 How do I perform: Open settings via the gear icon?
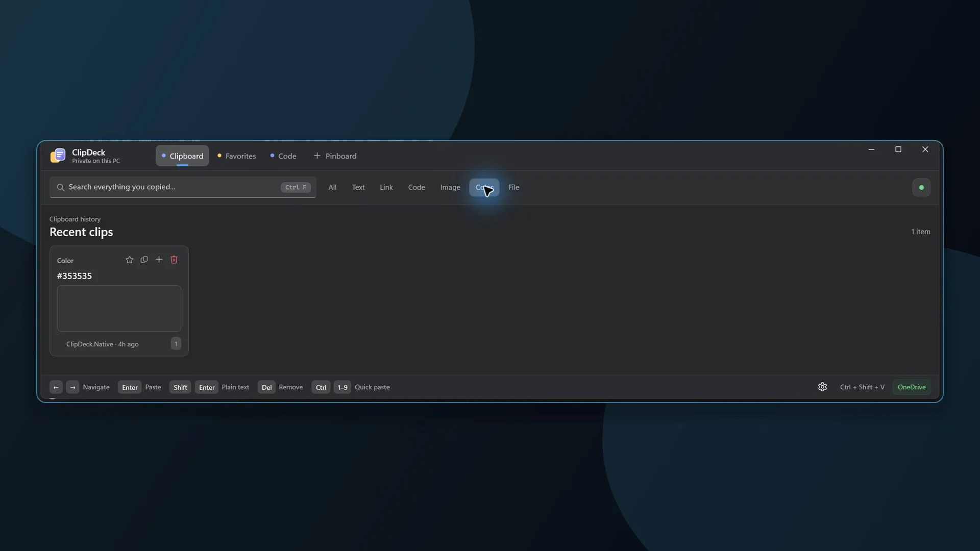pyautogui.click(x=822, y=387)
